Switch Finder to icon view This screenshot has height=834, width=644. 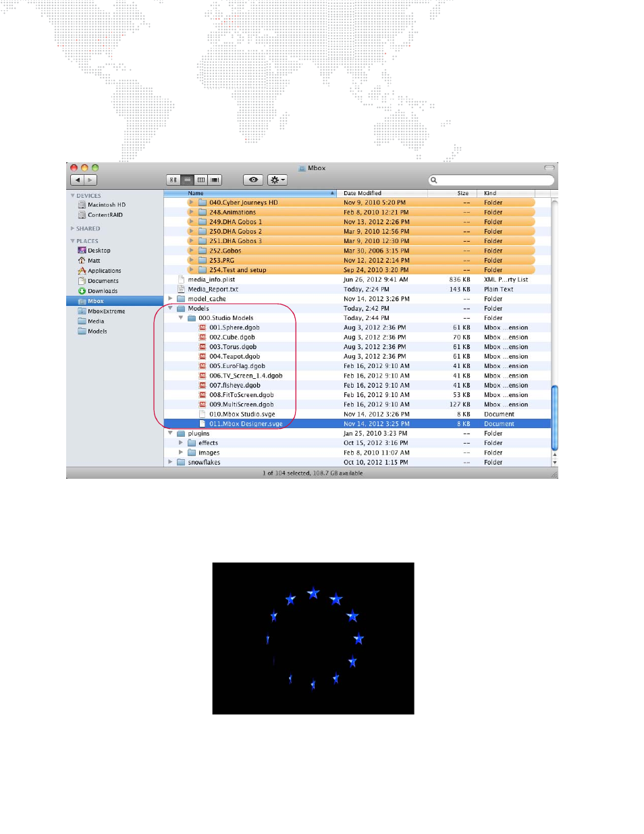[x=173, y=180]
